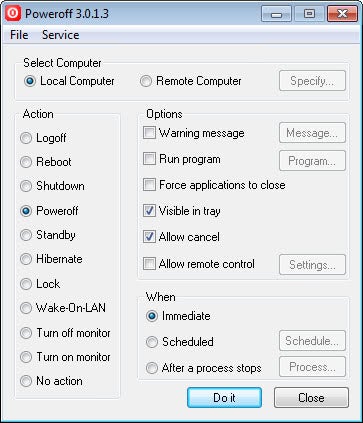
Task: Set timing to Scheduled
Action: 180,342
